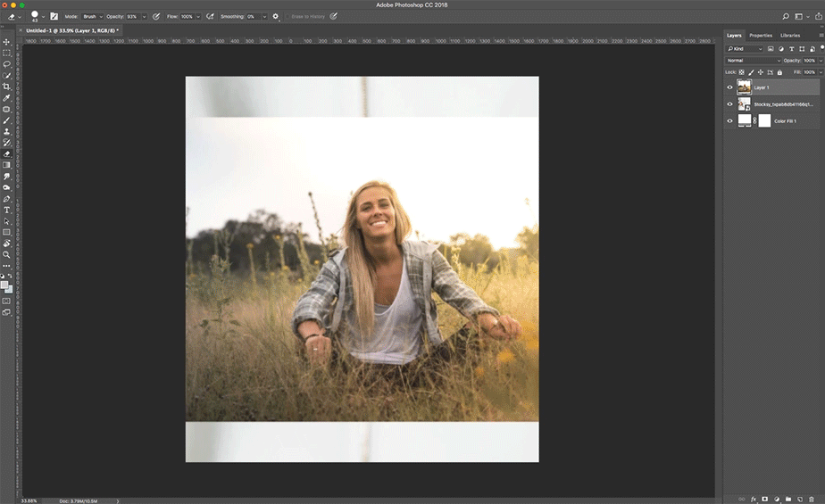Image resolution: width=825 pixels, height=504 pixels.
Task: Click the lock all padlock icon
Action: 779,72
